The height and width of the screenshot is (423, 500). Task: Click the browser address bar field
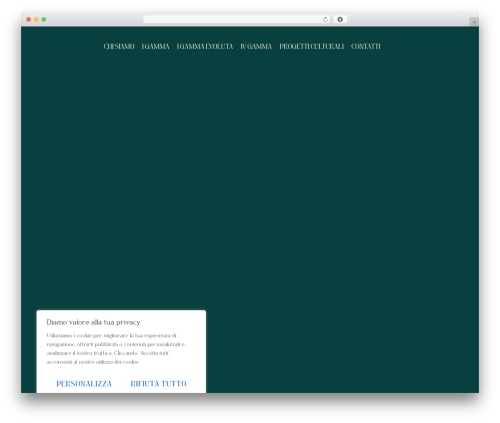click(x=237, y=19)
